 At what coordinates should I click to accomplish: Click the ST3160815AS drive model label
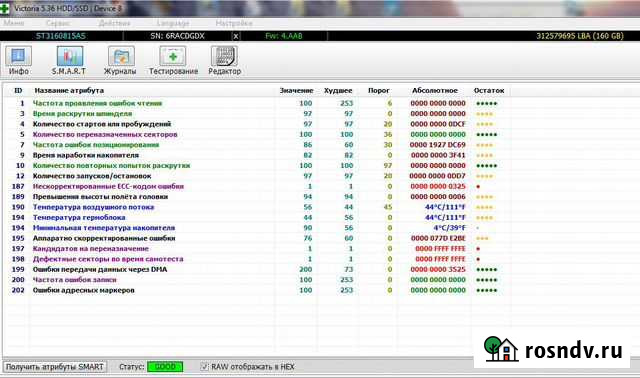(x=60, y=36)
